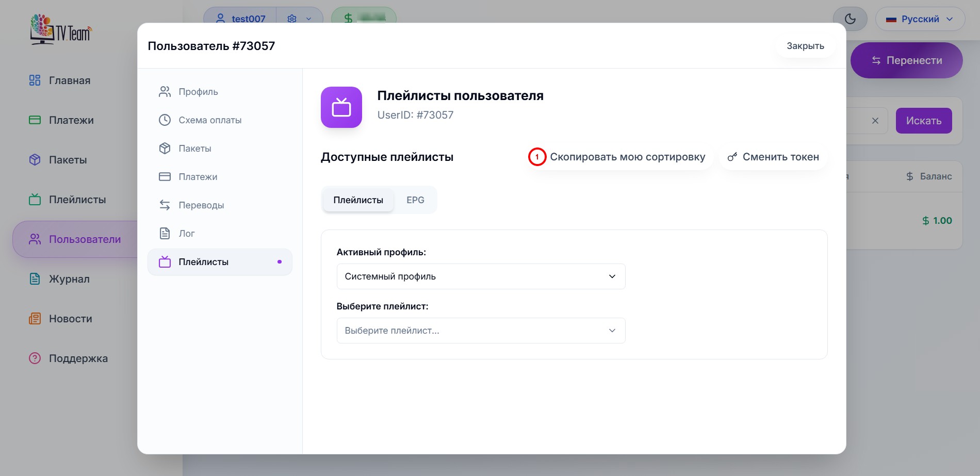The width and height of the screenshot is (980, 476).
Task: Switch to the EPG tab
Action: tap(415, 200)
